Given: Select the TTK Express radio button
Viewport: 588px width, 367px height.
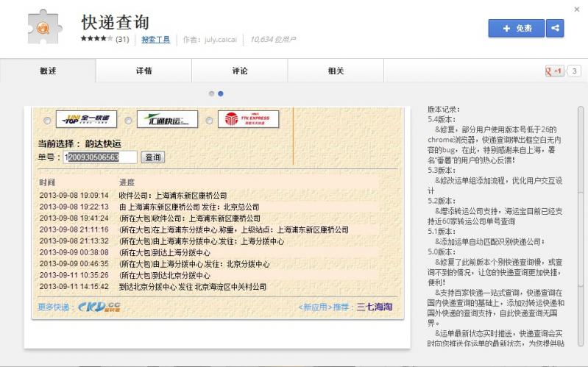Looking at the screenshot, I should 210,121.
